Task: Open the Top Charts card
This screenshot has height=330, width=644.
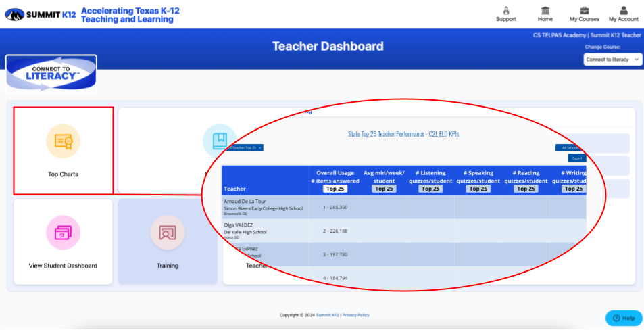Action: coord(64,151)
